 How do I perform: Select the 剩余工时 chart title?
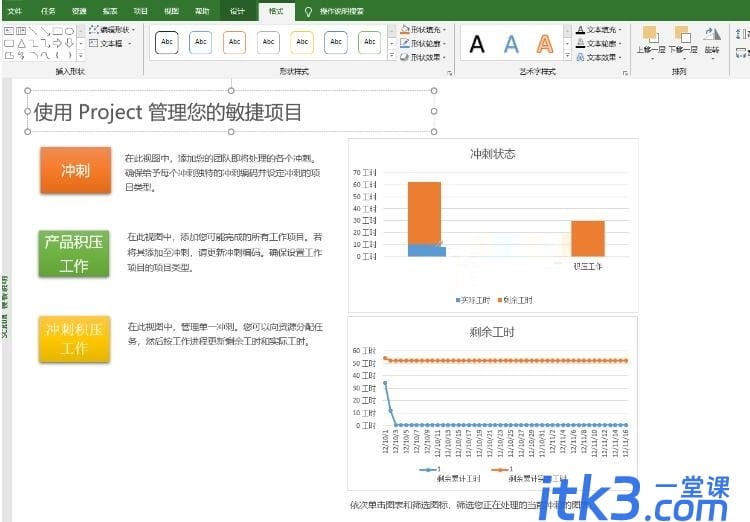coord(492,332)
